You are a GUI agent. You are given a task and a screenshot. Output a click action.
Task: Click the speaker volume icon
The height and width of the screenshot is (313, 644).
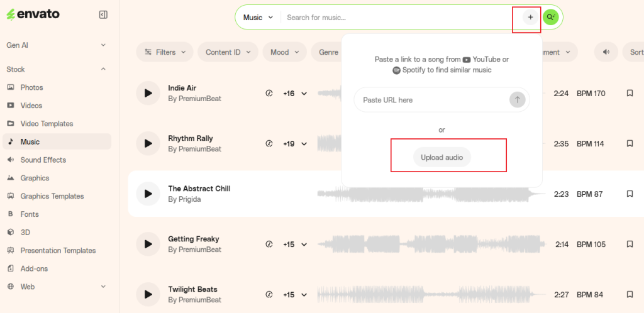click(606, 52)
